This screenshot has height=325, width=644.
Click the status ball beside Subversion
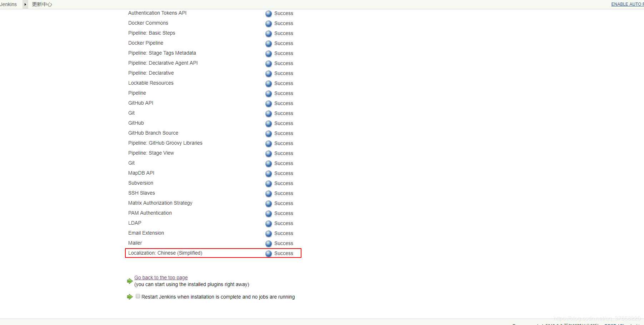pyautogui.click(x=269, y=184)
